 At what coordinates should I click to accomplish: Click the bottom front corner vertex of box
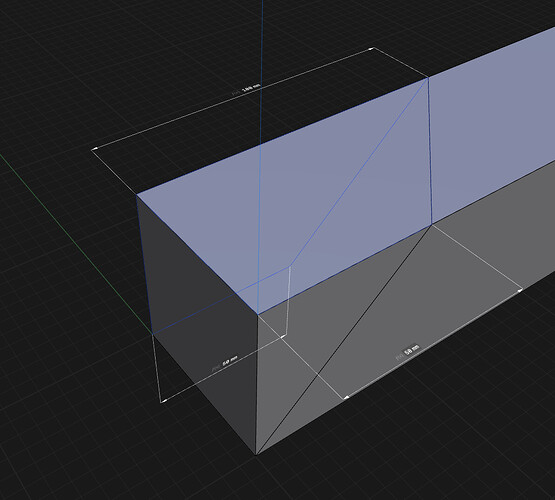pos(256,455)
